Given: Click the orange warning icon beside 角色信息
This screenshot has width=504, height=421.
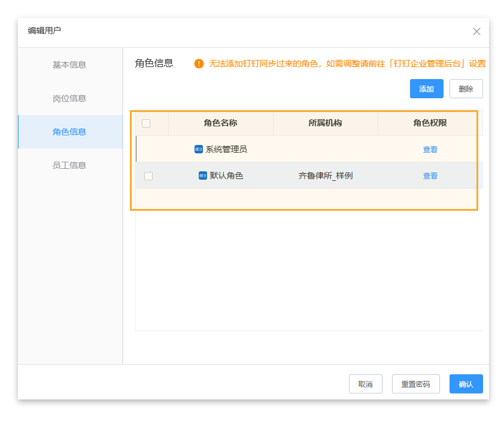Looking at the screenshot, I should 199,63.
